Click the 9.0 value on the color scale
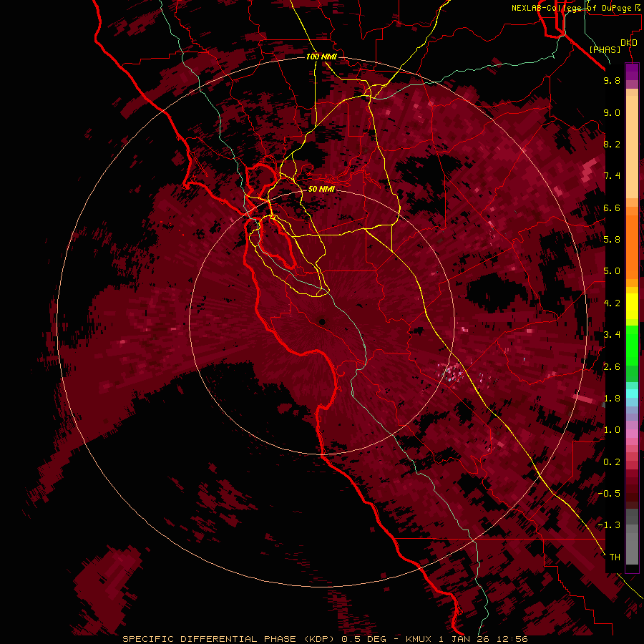The image size is (644, 644). 612,112
